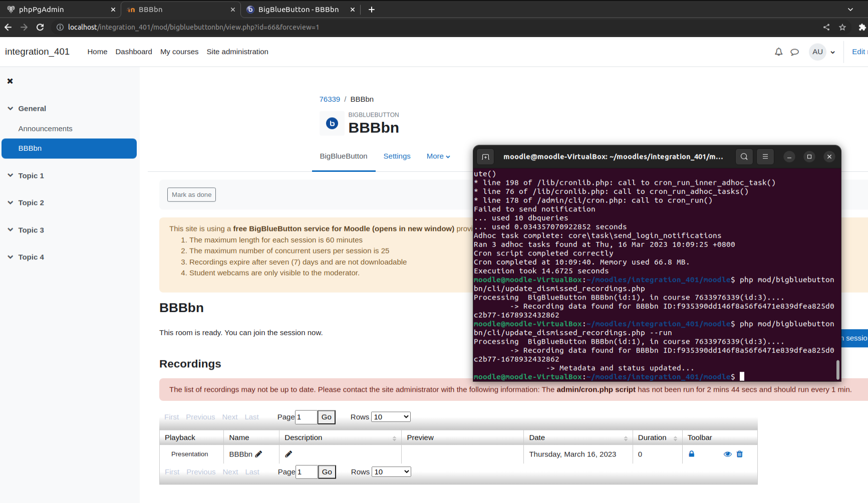Click the integration_401 site name
Image resolution: width=868 pixels, height=503 pixels.
(x=37, y=52)
